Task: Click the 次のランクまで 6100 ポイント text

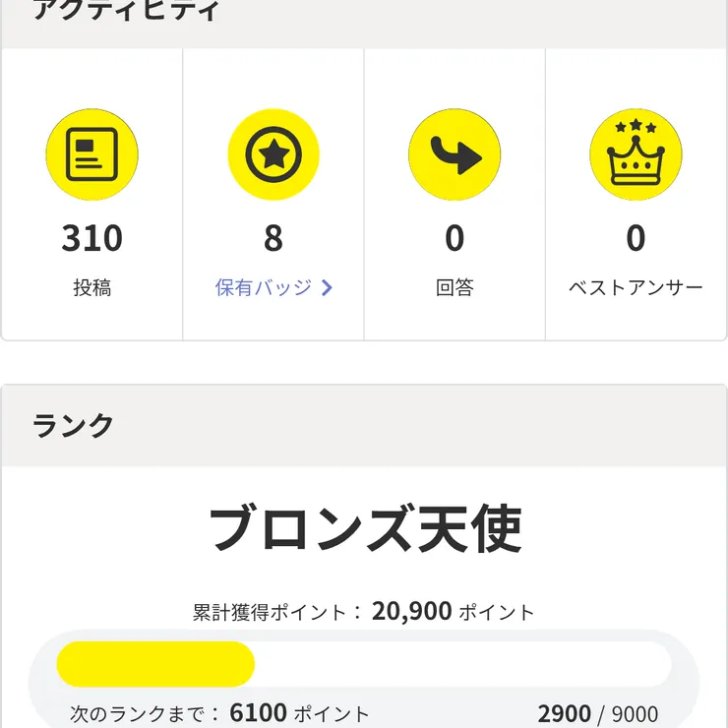Action: tap(220, 713)
